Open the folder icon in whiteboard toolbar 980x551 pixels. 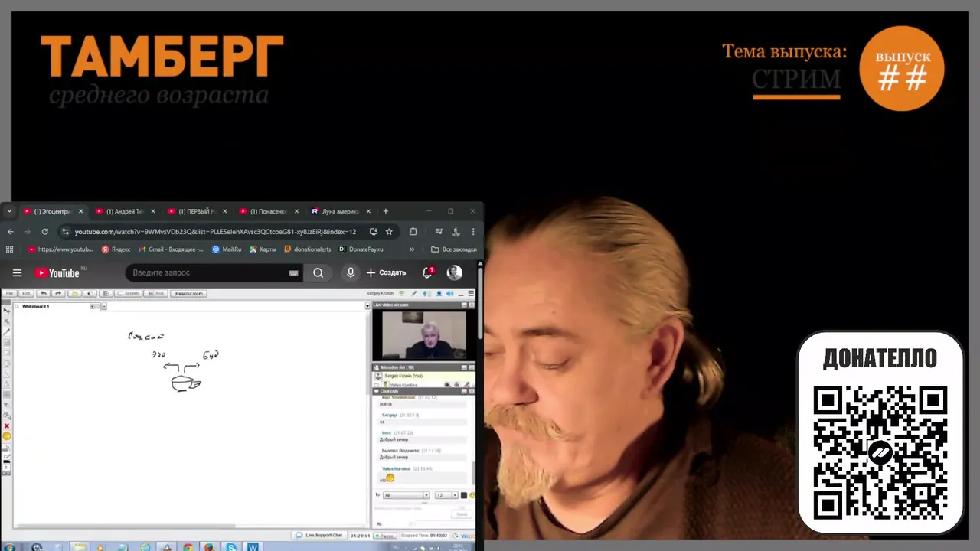pyautogui.click(x=74, y=294)
